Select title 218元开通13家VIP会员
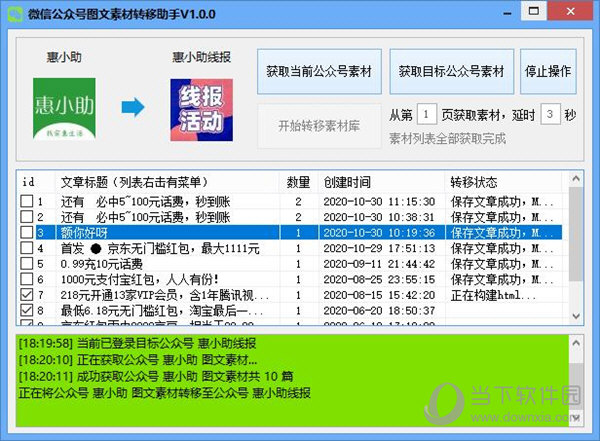 [x=165, y=295]
